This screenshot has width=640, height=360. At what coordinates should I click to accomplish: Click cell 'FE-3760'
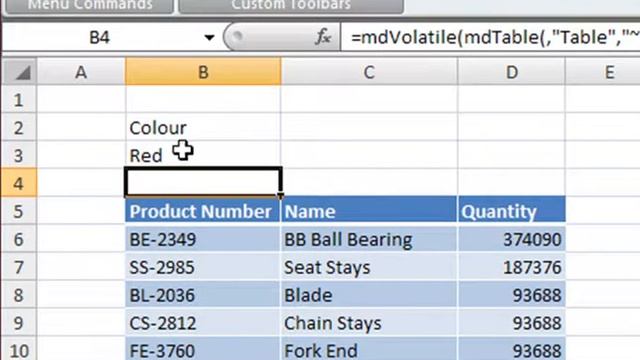tap(203, 349)
